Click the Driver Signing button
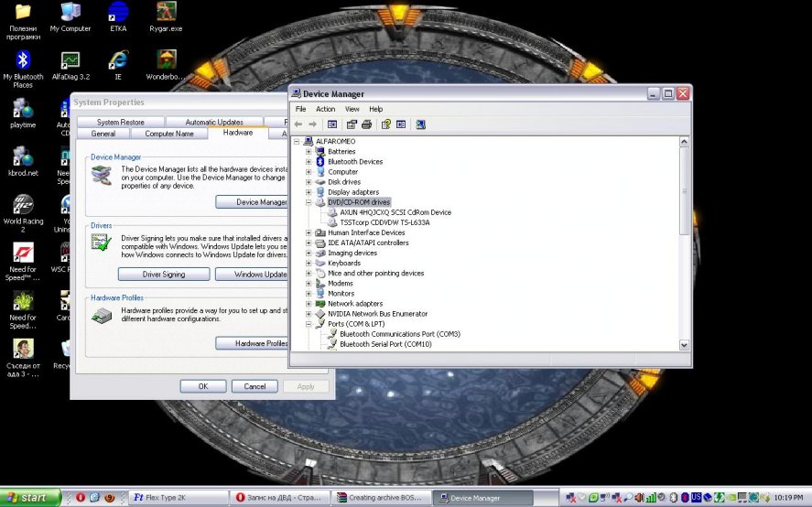Screen dimensions: 812x507 tap(164, 275)
